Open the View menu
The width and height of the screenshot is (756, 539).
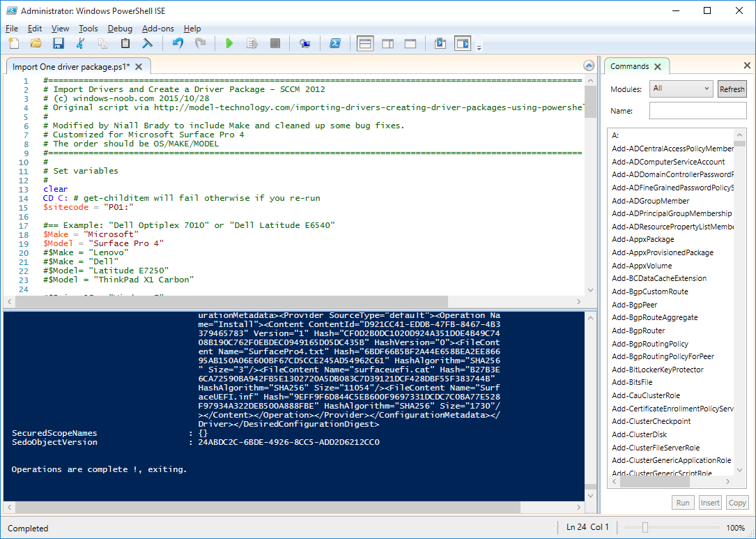click(60, 29)
